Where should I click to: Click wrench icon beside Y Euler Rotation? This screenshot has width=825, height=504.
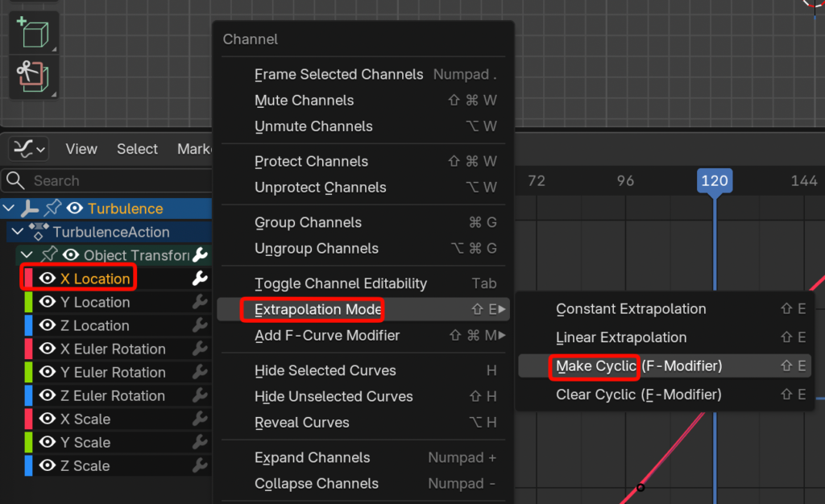click(199, 372)
